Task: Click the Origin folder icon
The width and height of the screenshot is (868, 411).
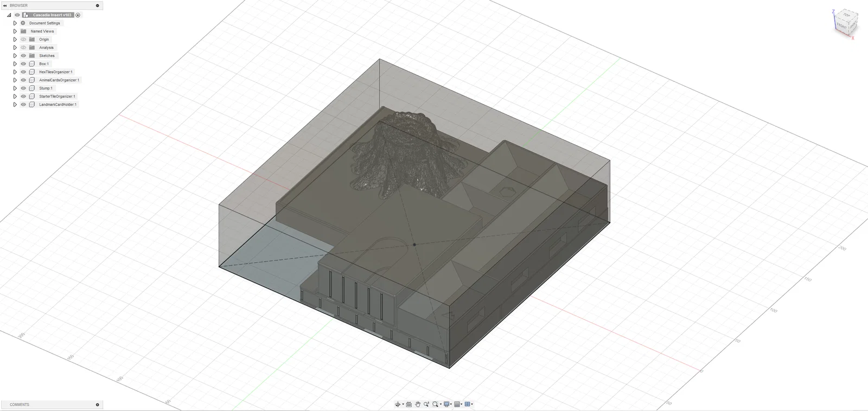Action: (32, 40)
